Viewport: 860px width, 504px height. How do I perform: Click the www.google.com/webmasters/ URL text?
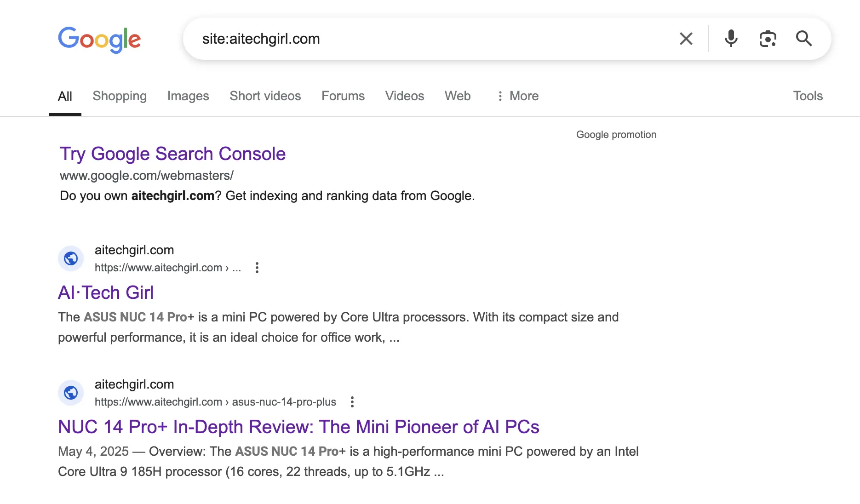coord(147,176)
